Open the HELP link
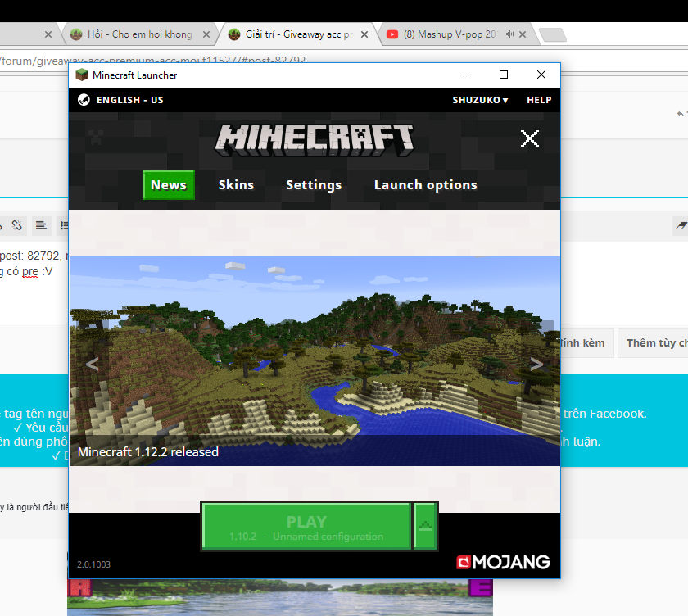Viewport: 688px width, 616px height. [x=539, y=100]
